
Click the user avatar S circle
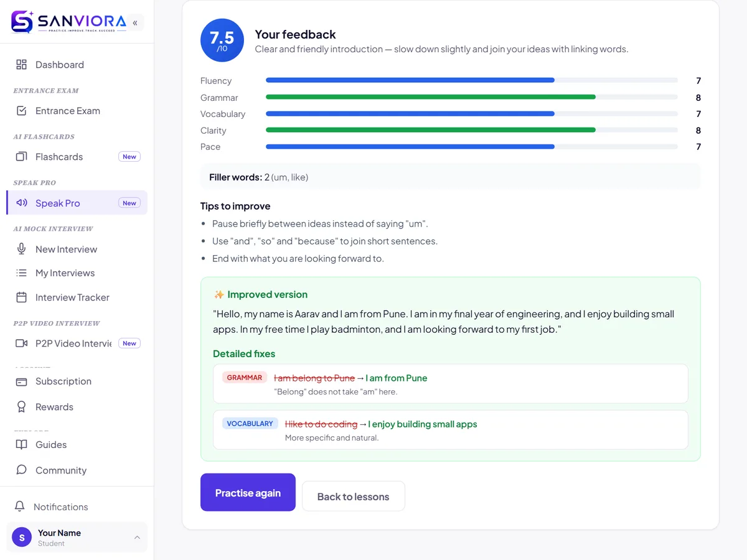pos(22,538)
